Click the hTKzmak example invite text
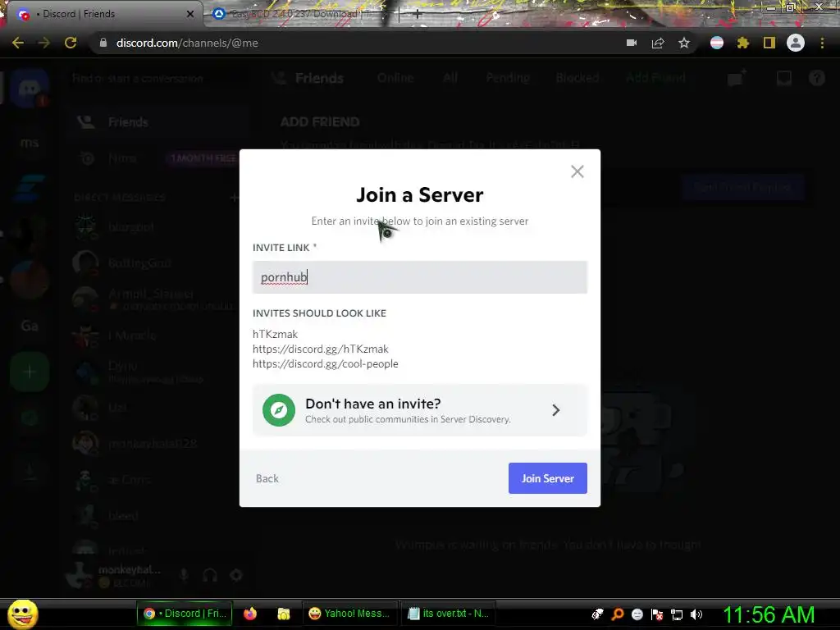This screenshot has height=630, width=840. tap(275, 335)
